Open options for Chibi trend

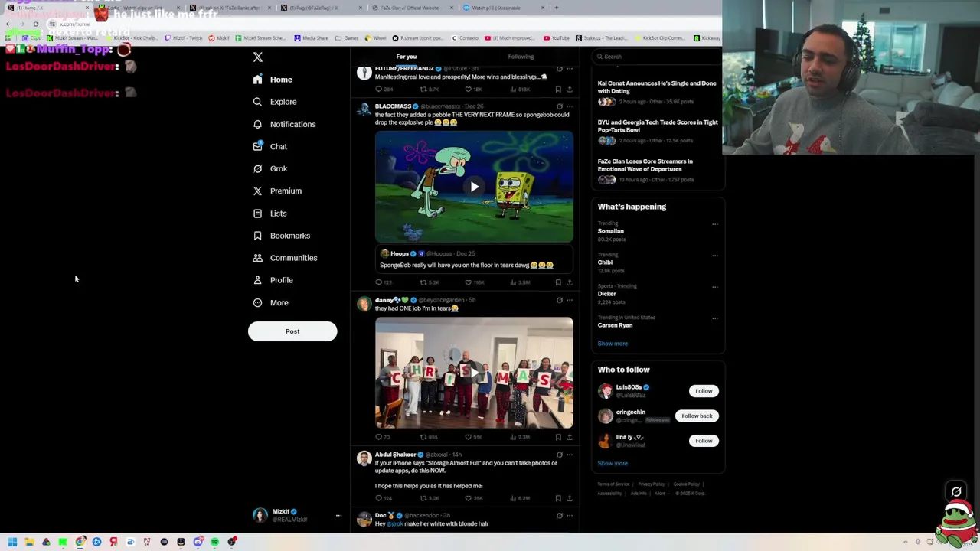(715, 256)
